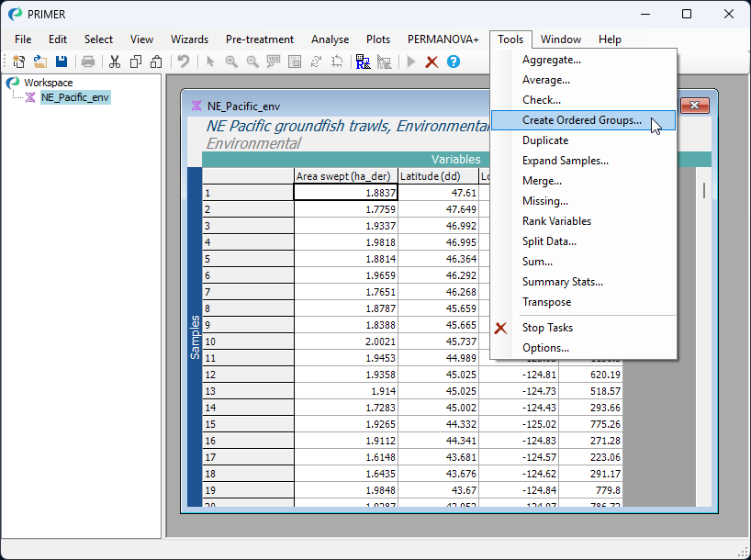
Task: Choose Transpose from Tools menu
Action: pos(546,302)
